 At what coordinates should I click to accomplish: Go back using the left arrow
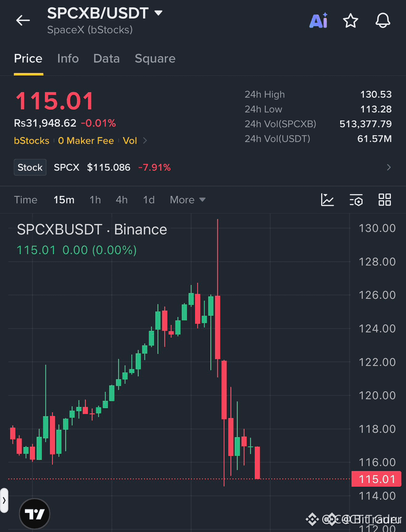click(23, 20)
